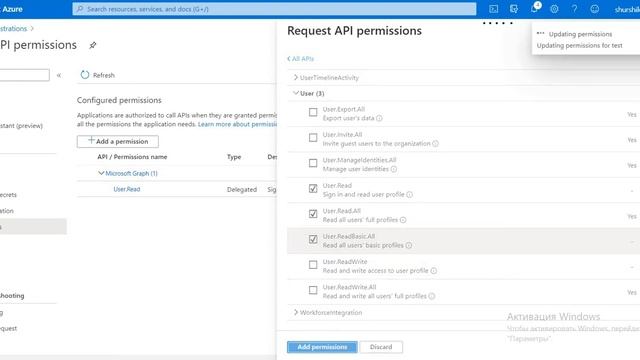
Task: Show info for User.Invite.All description
Action: [x=436, y=144]
